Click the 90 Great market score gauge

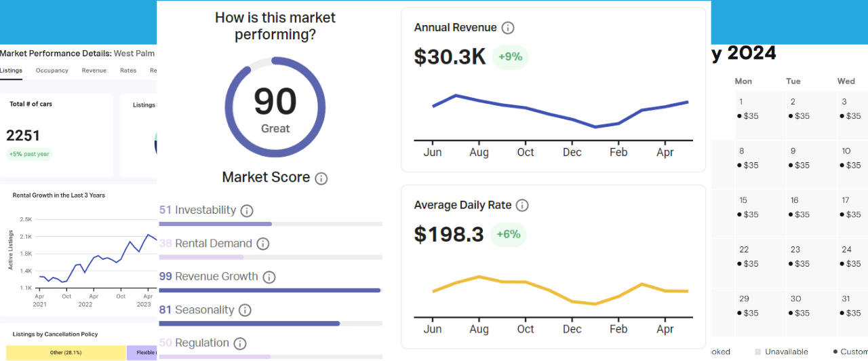click(275, 108)
